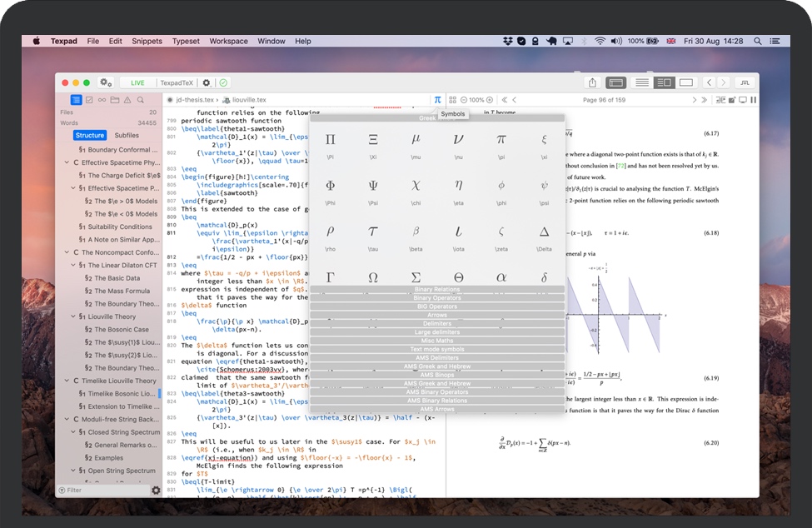Insert the \Omega symbol from palette
Screen dimensions: 812x528
click(373, 277)
